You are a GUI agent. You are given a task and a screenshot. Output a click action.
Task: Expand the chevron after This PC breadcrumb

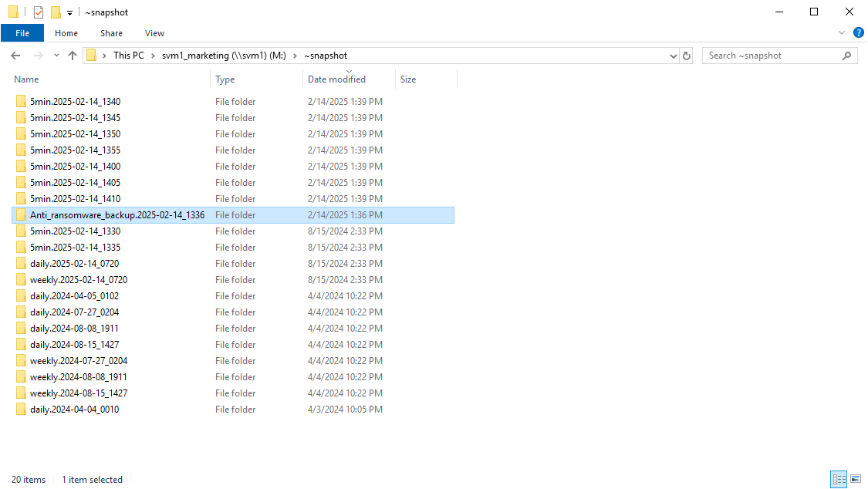(x=154, y=56)
